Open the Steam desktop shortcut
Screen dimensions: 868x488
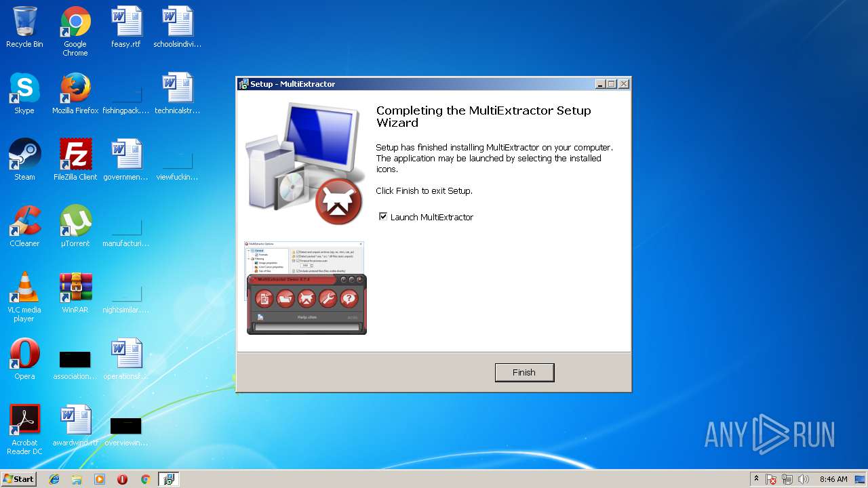(x=24, y=161)
